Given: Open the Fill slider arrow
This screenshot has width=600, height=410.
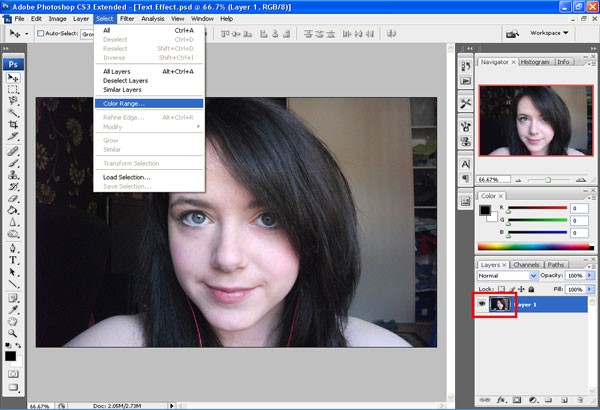Looking at the screenshot, I should (x=590, y=289).
